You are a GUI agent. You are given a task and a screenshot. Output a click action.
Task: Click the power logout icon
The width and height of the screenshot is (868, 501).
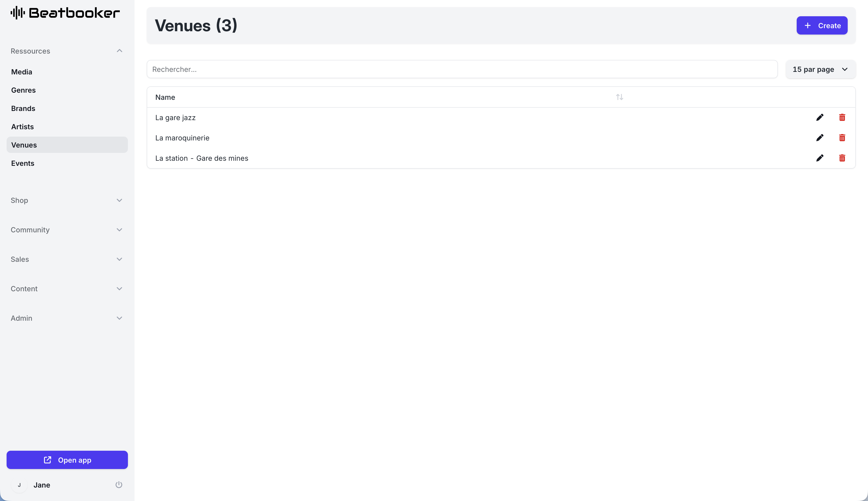[119, 484]
